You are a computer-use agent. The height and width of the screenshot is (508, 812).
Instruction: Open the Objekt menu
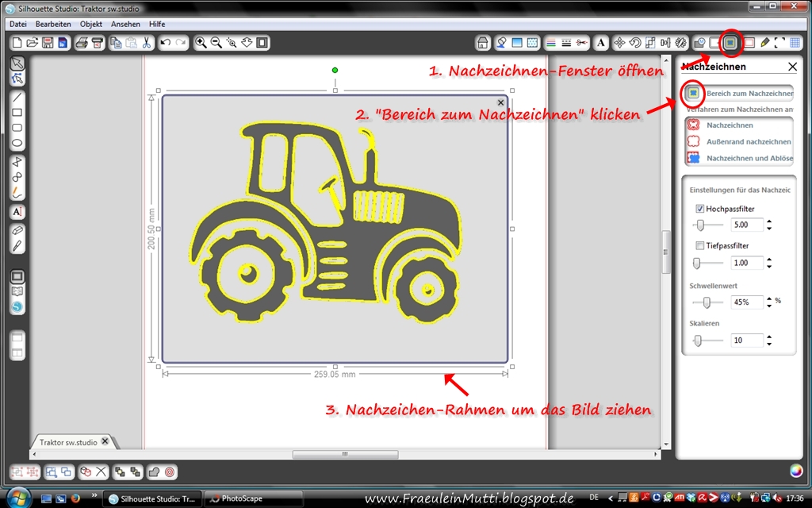[x=90, y=24]
